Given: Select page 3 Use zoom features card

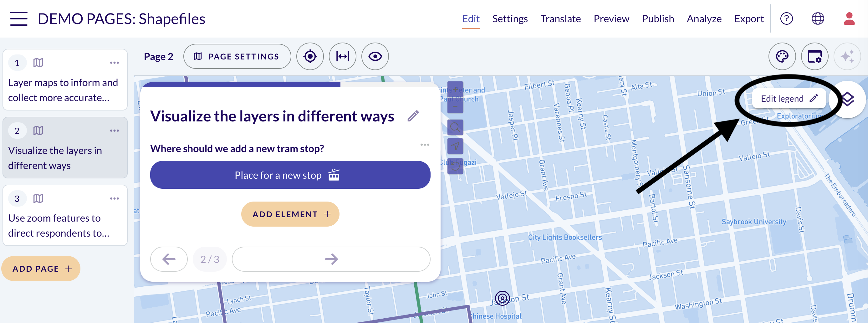Looking at the screenshot, I should coord(65,215).
